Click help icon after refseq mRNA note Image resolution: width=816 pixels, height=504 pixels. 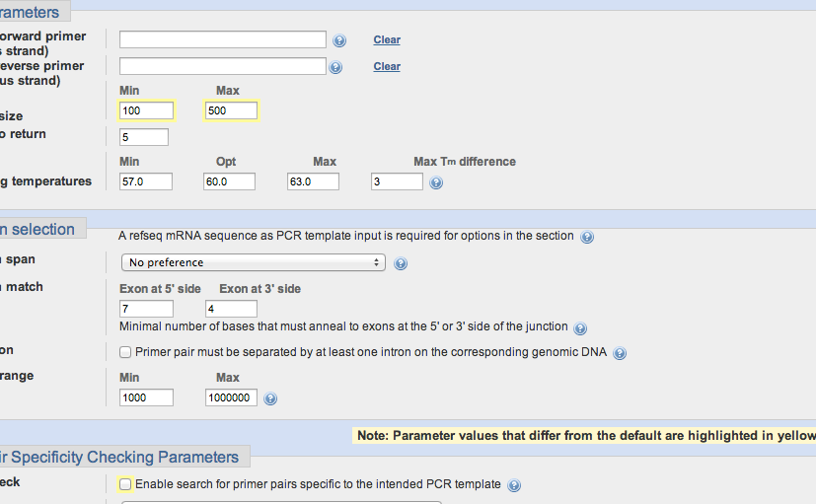(x=587, y=237)
